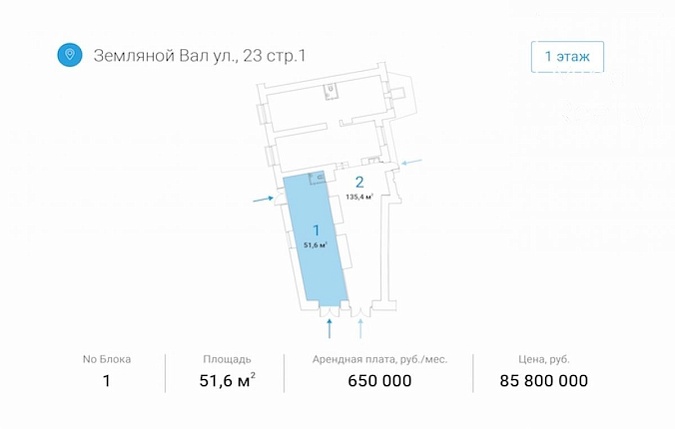Screen dimensions: 675x429
Task: Open the "1 этаж" floor selector
Action: click(567, 56)
